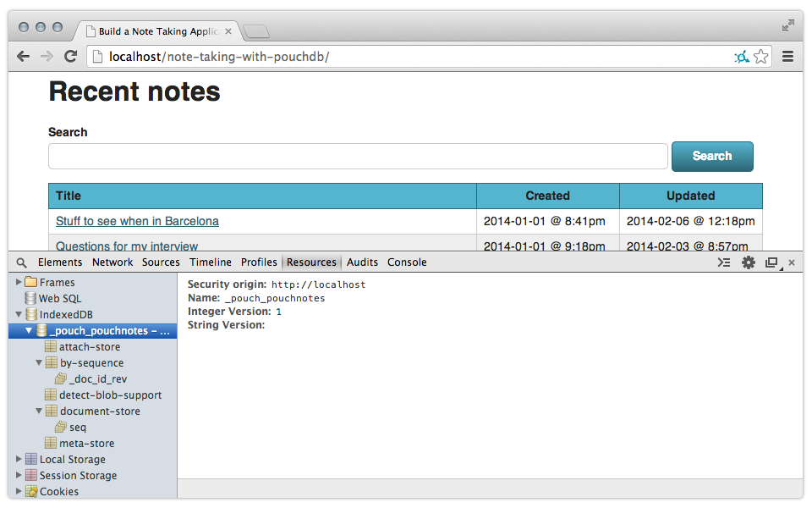The image size is (812, 508).
Task: Click the blue Search button
Action: pos(712,156)
